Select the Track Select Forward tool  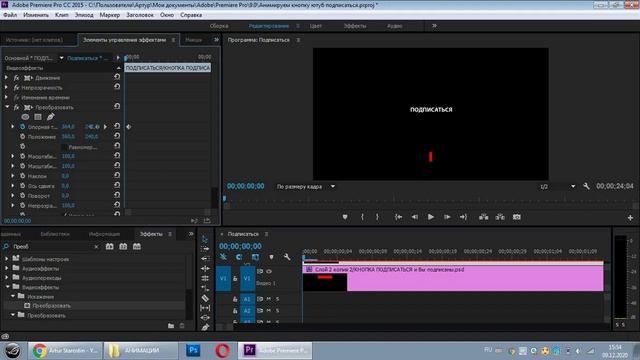[205, 249]
